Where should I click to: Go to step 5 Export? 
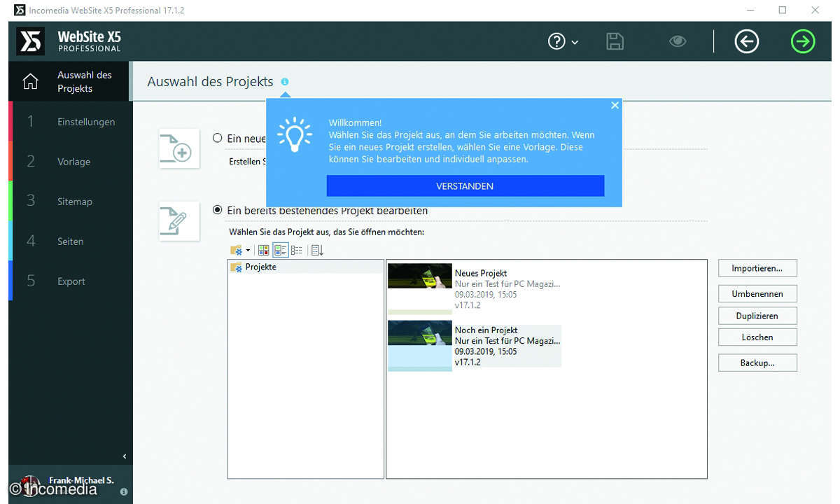(70, 281)
